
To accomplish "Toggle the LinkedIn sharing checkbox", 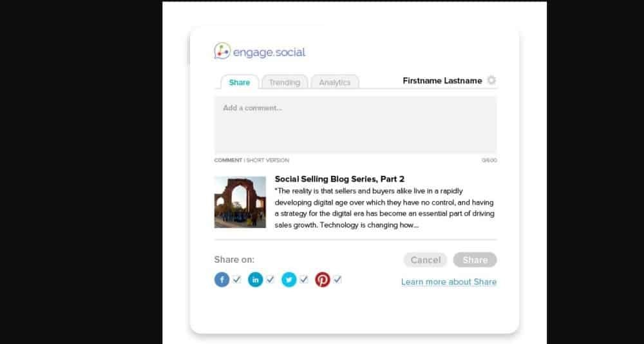I will [x=270, y=280].
